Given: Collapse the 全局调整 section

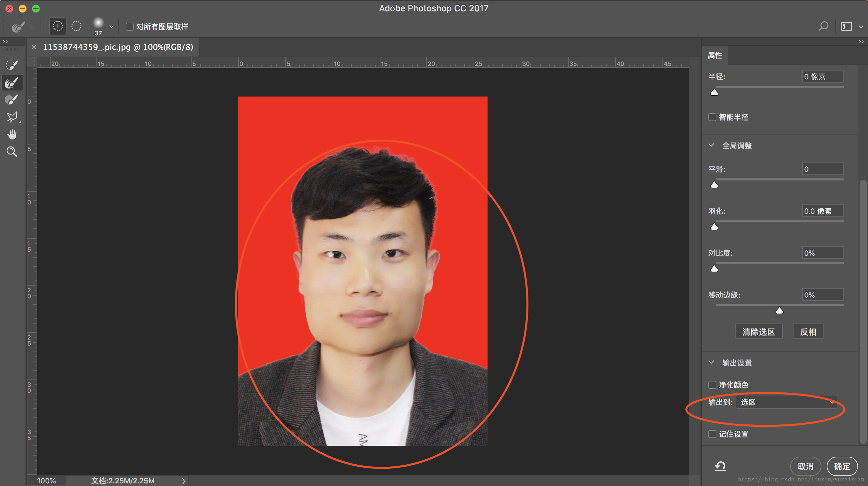Looking at the screenshot, I should (711, 145).
